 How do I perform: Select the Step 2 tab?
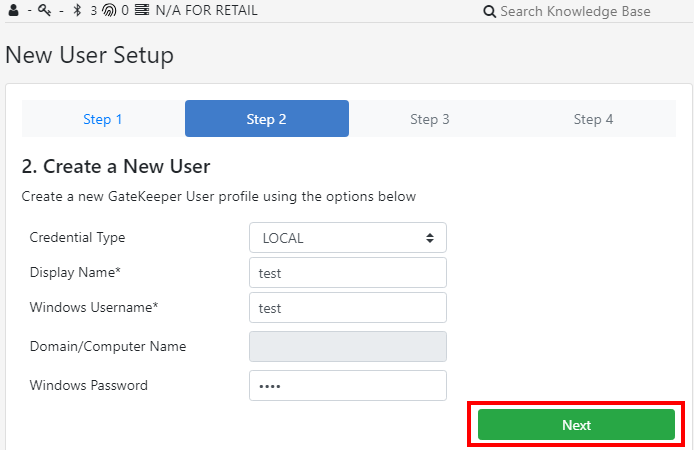tap(266, 119)
